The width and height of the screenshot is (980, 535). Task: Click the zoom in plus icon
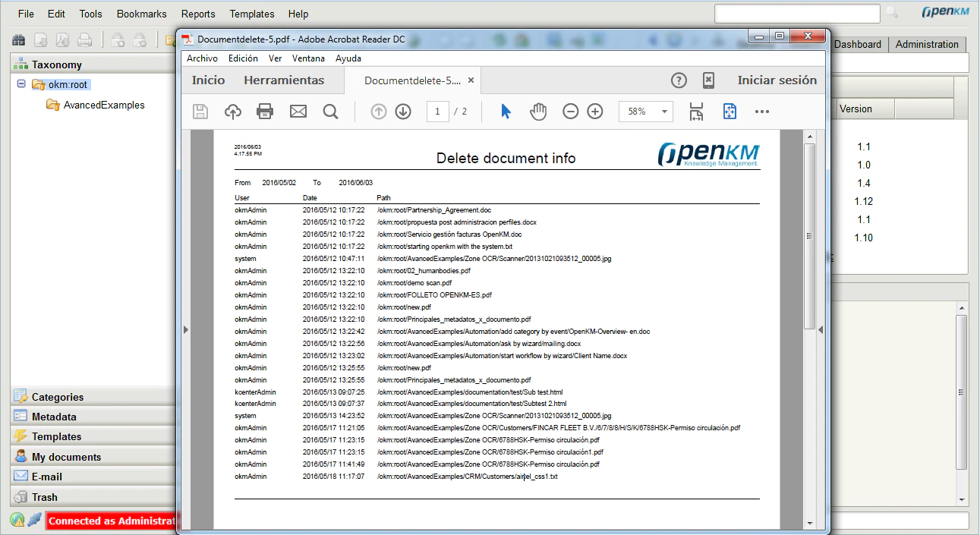click(595, 112)
